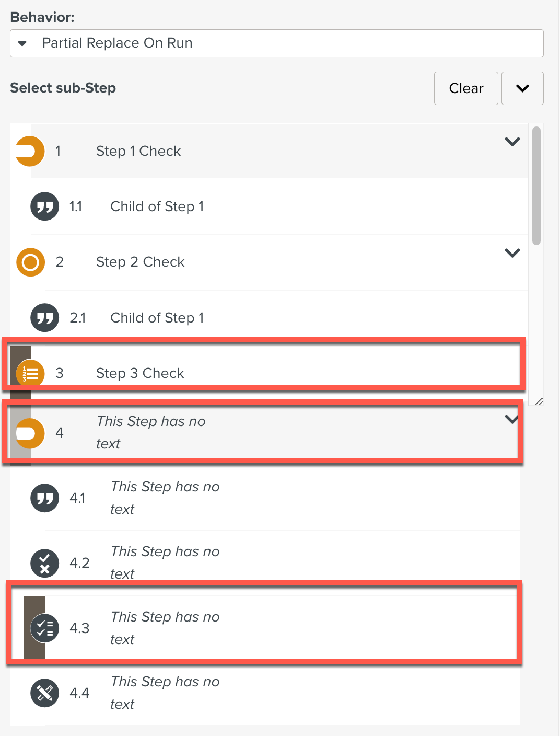This screenshot has width=560, height=736.
Task: Open the Behavior dropdown arrow
Action: [x=22, y=43]
